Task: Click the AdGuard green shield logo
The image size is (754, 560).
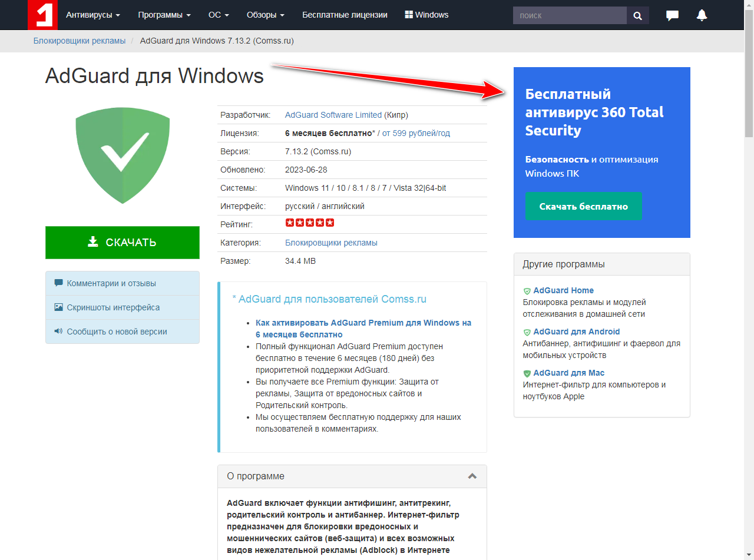Action: (123, 155)
